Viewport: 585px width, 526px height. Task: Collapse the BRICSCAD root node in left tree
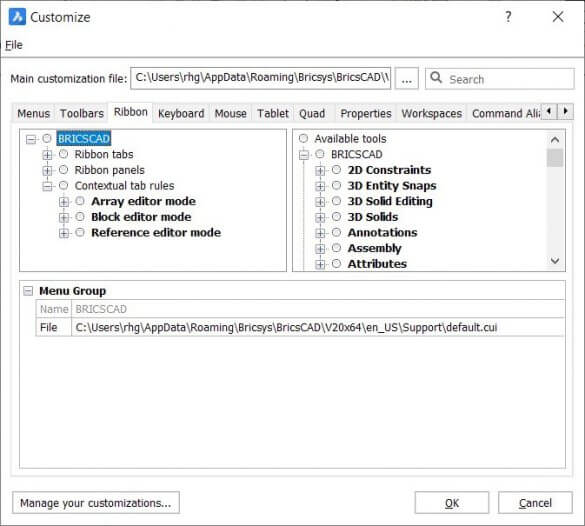(31, 140)
